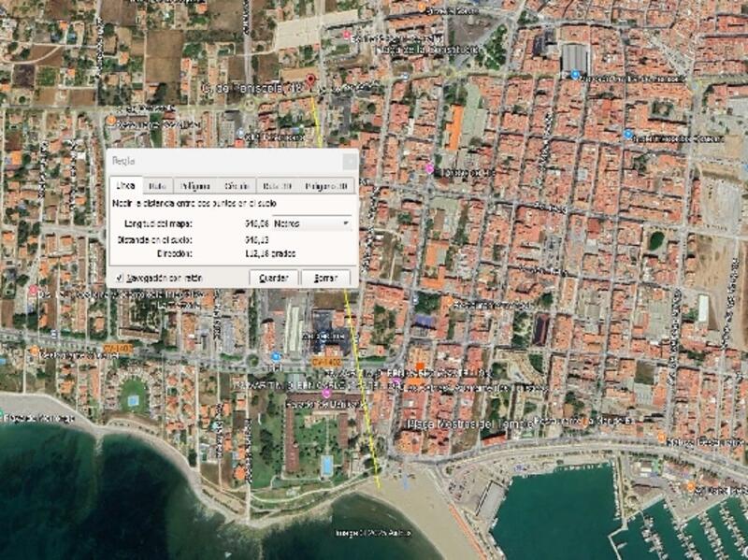Switch to the Círculo tab
Image resolution: width=748 pixels, height=560 pixels.
pyautogui.click(x=236, y=185)
